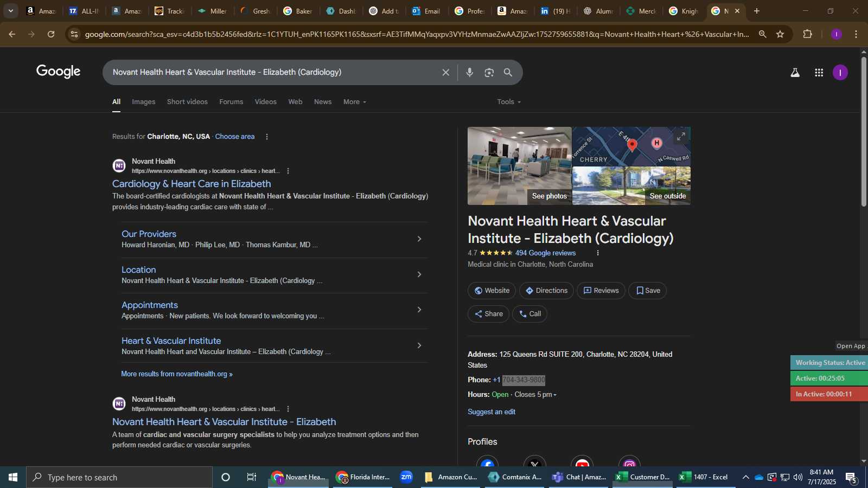View the See photos thumbnail

[x=520, y=166]
